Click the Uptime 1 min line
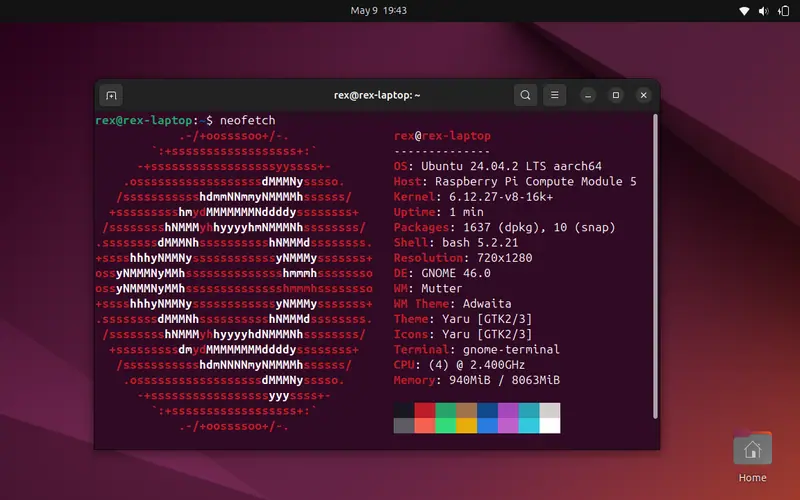 point(439,212)
